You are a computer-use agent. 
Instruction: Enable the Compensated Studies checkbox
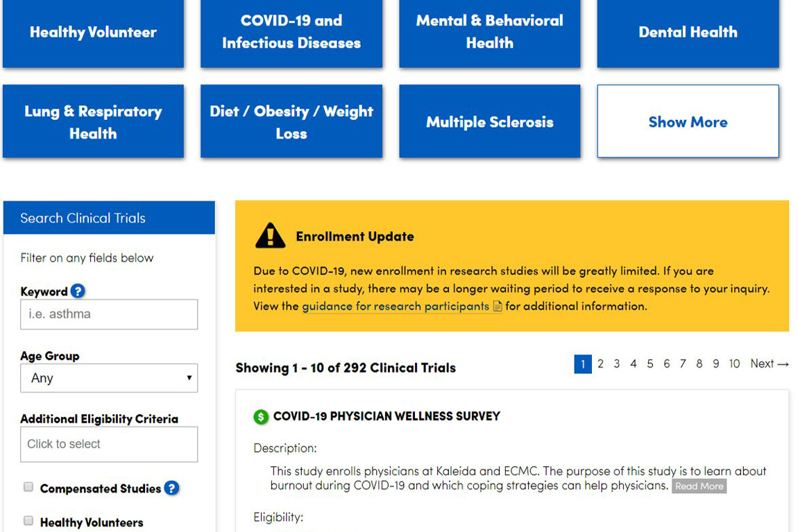coord(28,488)
